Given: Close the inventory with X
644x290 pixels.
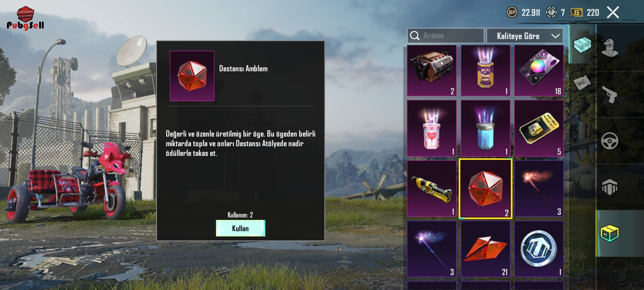Looking at the screenshot, I should pos(613,12).
